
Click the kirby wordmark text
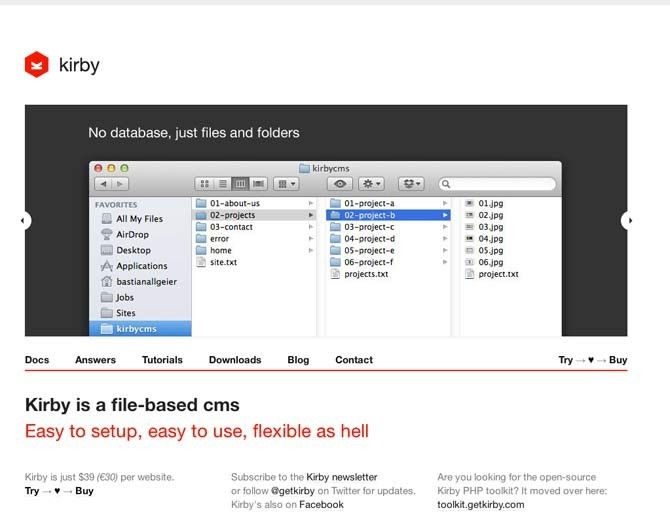coord(79,65)
